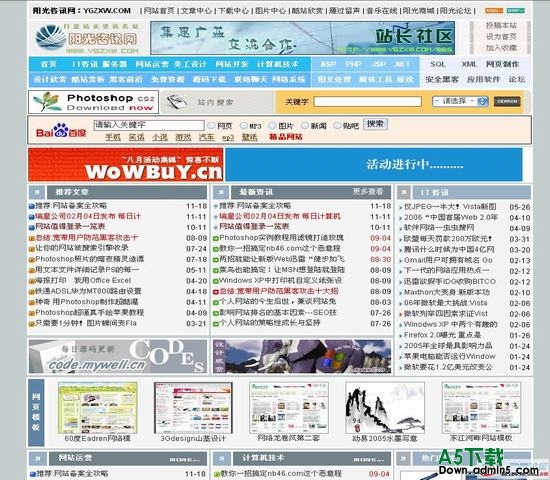
Task: Open the mp3 quick link under Baidu
Action: [228, 138]
